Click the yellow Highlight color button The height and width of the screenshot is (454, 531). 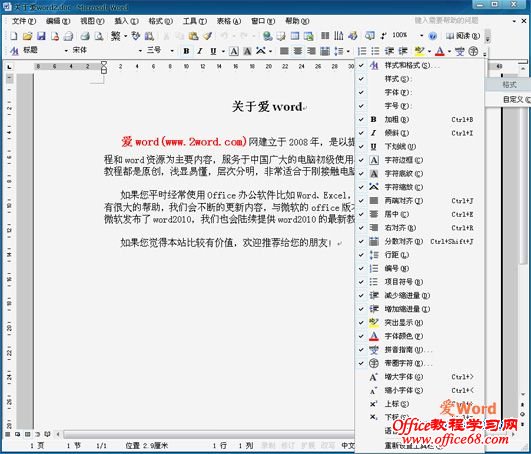pos(419,51)
